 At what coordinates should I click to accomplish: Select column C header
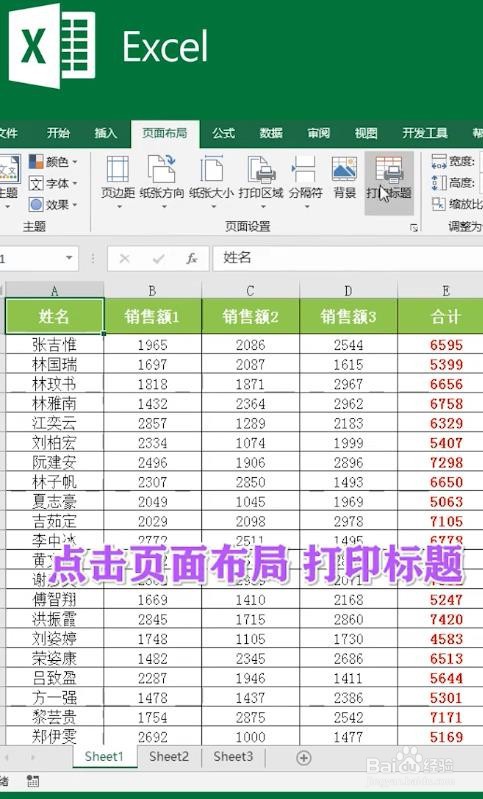point(250,290)
